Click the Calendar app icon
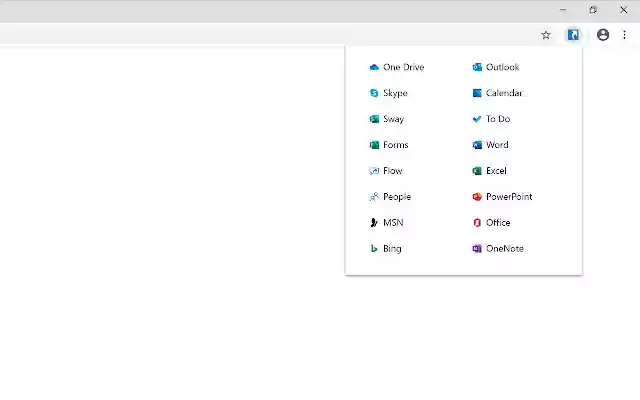Image resolution: width=640 pixels, height=400 pixels. [x=477, y=93]
